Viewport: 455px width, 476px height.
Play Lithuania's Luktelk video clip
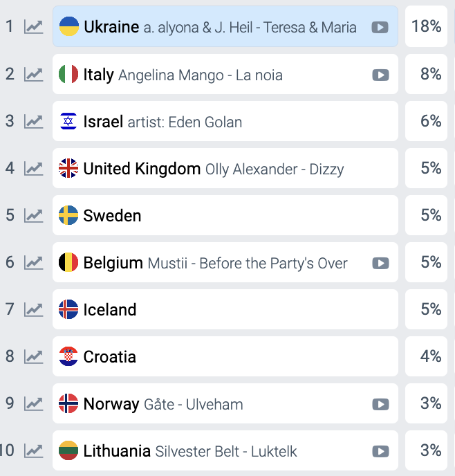pos(381,451)
